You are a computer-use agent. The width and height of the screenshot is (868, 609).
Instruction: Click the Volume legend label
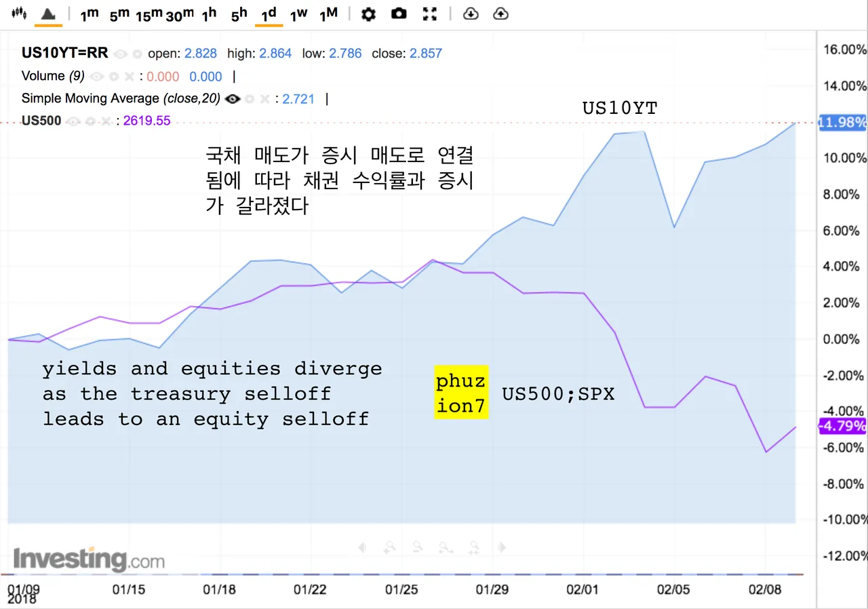53,77
